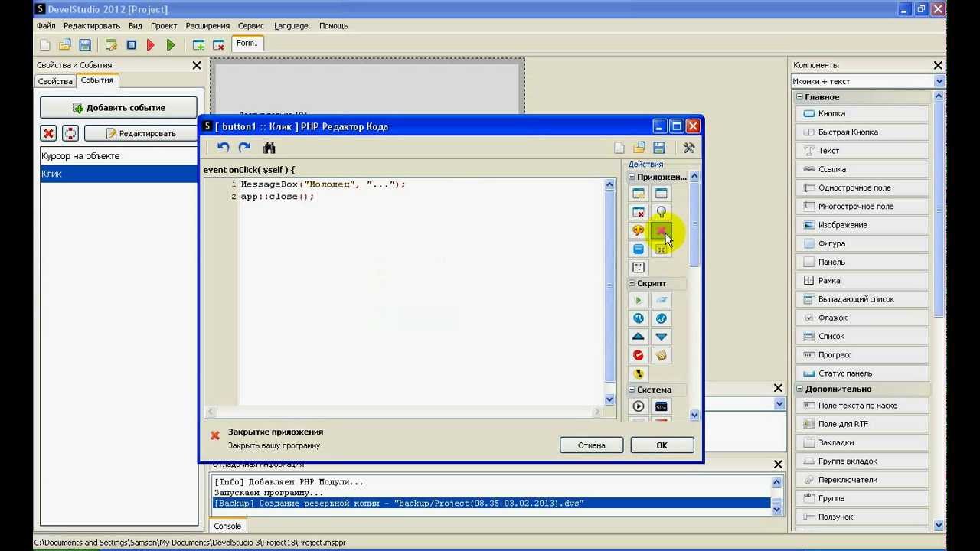
Task: Click the orange speech bubble message action
Action: click(x=639, y=230)
